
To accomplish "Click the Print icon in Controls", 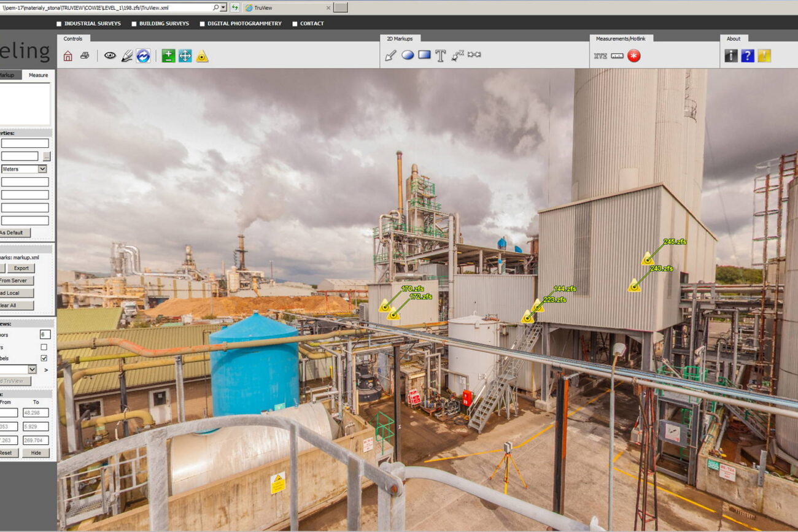I will (85, 55).
